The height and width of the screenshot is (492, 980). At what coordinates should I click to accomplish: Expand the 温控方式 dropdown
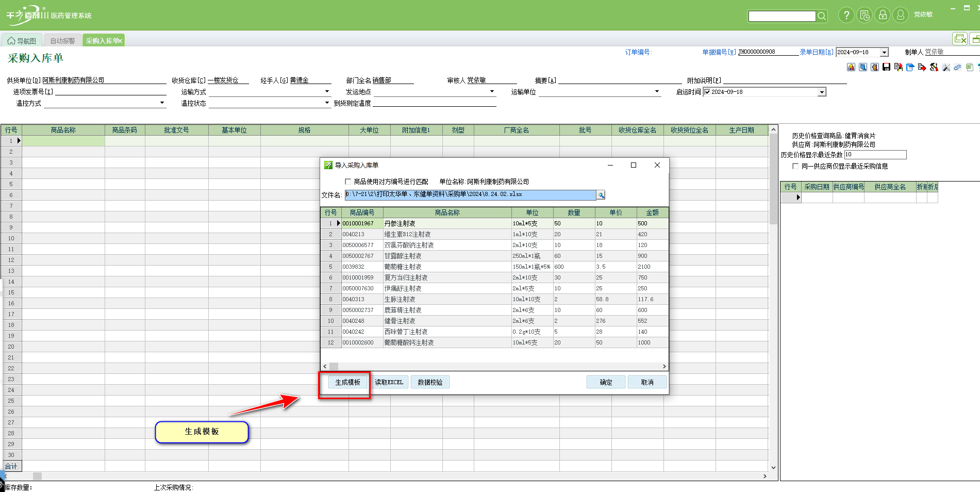[x=162, y=103]
